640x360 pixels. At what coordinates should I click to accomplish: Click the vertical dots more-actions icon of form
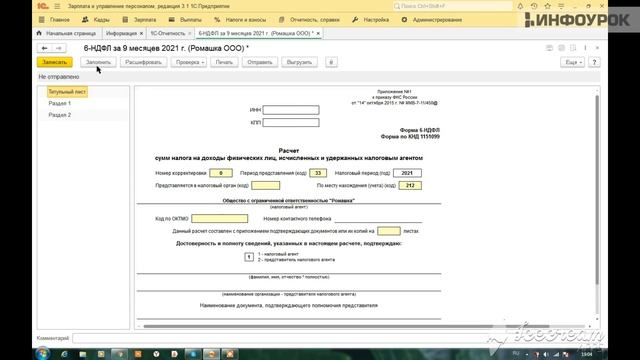(585, 48)
